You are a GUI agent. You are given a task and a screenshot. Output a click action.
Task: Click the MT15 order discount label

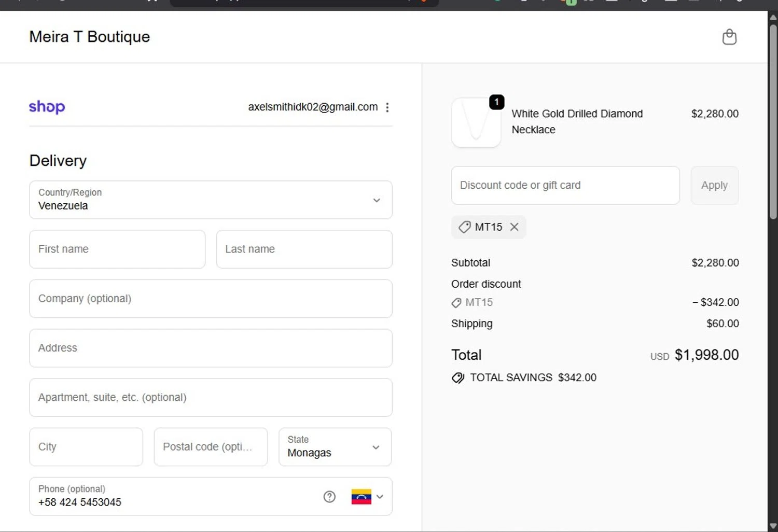pos(479,303)
